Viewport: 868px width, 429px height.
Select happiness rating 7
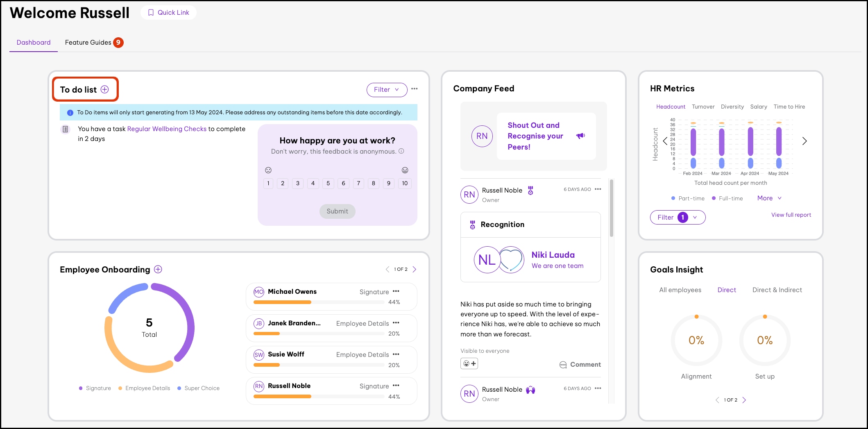pos(358,183)
